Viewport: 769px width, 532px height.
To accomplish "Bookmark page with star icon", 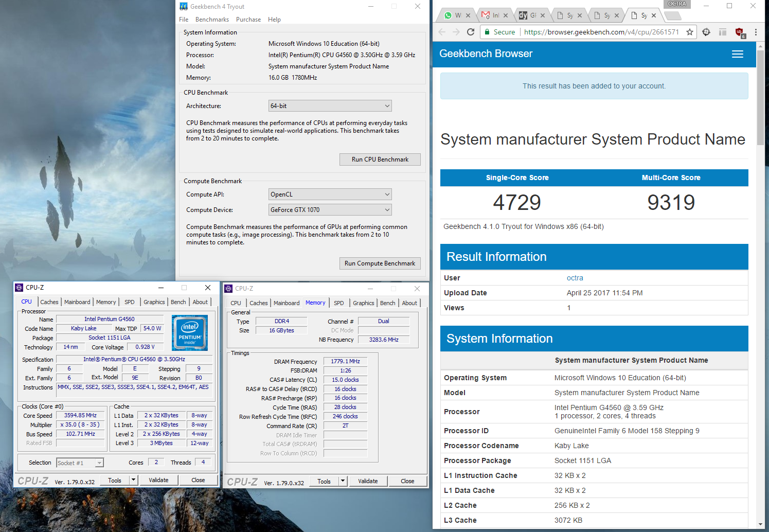I will tap(690, 32).
